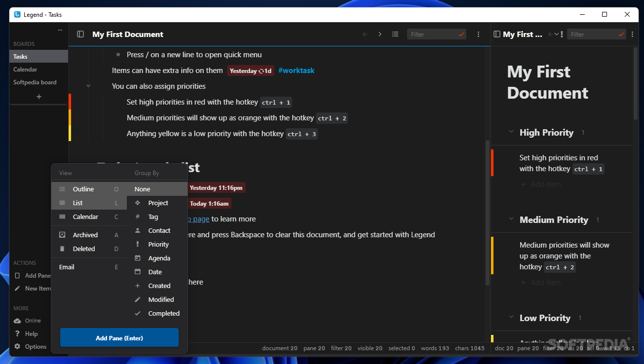
Task: Toggle the checkmark in the right pane Filter box
Action: [621, 35]
